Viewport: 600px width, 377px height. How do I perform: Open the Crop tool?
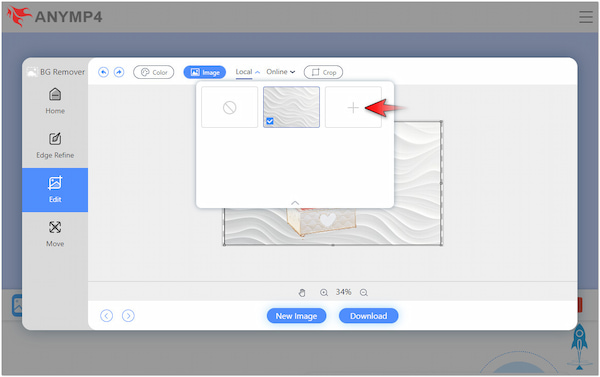[323, 72]
